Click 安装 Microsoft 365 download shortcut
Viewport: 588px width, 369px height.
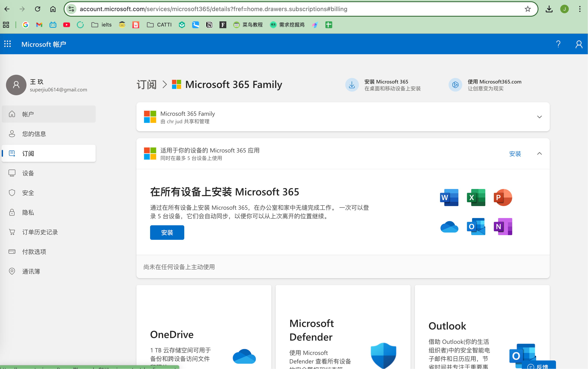[x=383, y=85]
